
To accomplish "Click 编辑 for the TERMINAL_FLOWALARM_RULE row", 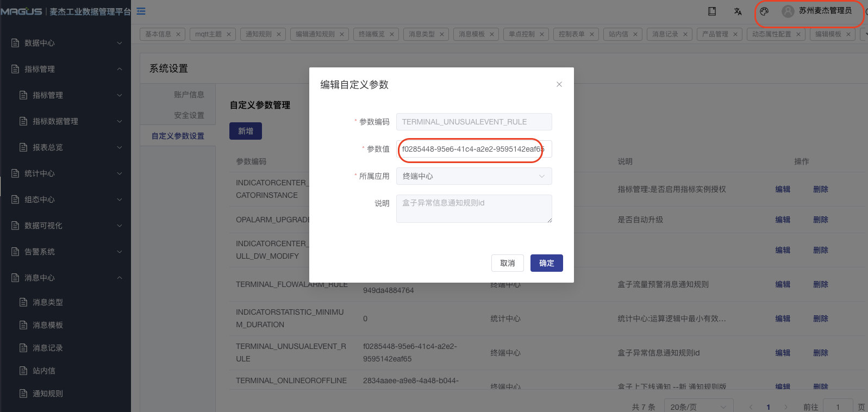I will 783,284.
